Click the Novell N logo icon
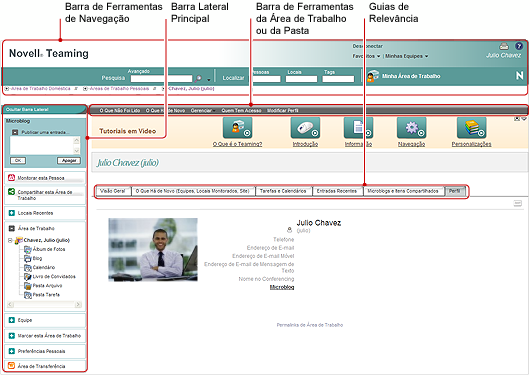The image size is (530, 375). [520, 75]
